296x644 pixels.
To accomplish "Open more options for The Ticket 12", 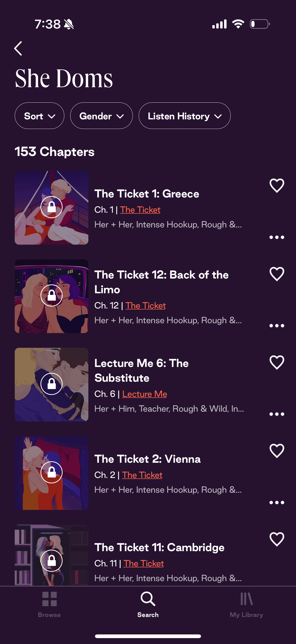I will (x=277, y=326).
